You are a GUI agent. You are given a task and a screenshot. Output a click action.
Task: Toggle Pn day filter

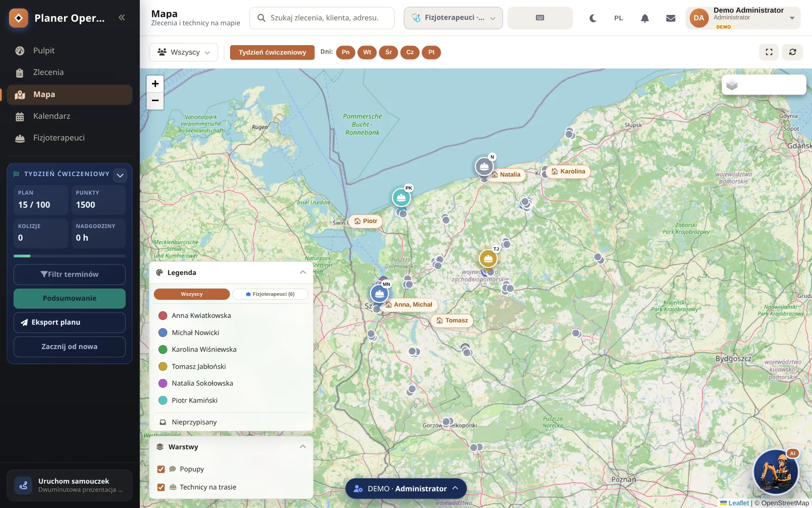click(x=346, y=52)
